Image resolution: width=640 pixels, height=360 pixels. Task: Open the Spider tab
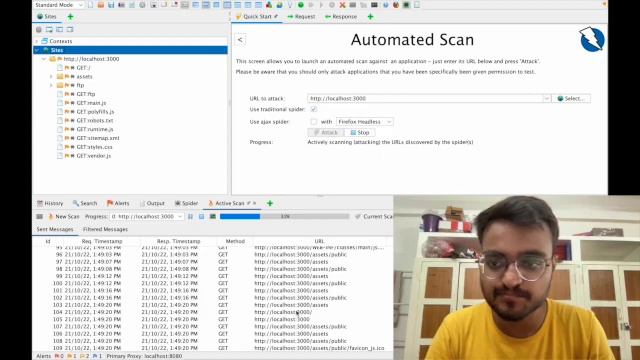[x=186, y=203]
